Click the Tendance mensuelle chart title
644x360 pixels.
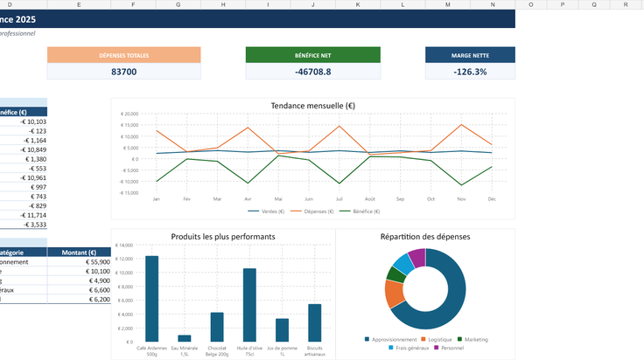[x=312, y=106]
